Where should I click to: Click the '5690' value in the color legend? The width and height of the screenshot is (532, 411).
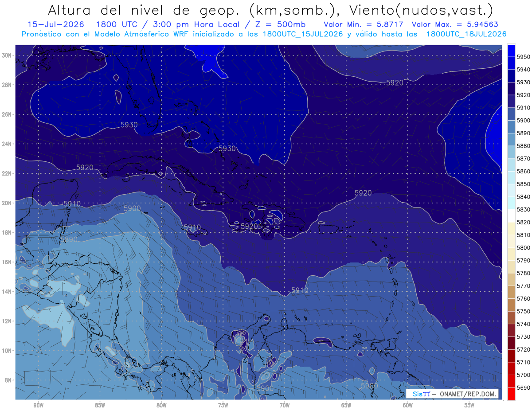pos(524,388)
